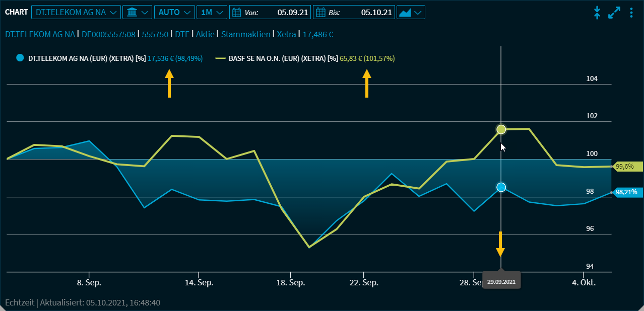
Task: Expand chart to fullscreen
Action: (x=614, y=13)
